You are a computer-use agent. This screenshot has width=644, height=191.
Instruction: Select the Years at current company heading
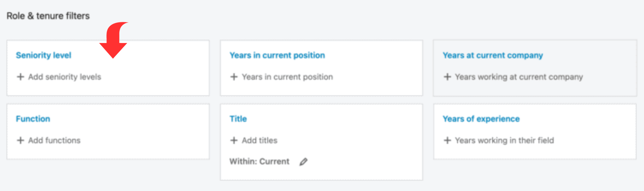(493, 55)
